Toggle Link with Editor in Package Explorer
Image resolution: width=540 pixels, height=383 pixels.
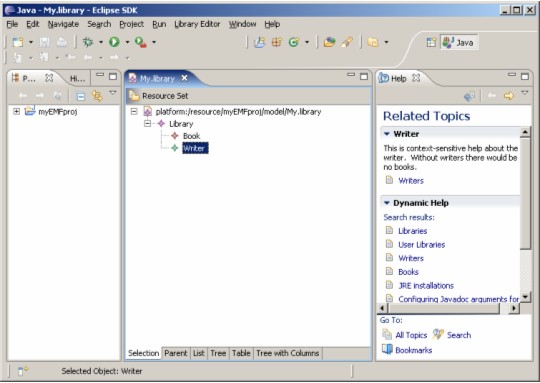pos(97,96)
